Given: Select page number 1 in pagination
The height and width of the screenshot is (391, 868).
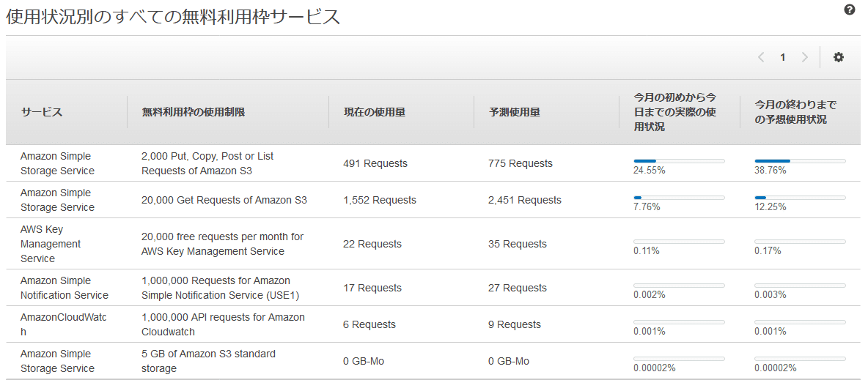Looking at the screenshot, I should click(x=783, y=57).
